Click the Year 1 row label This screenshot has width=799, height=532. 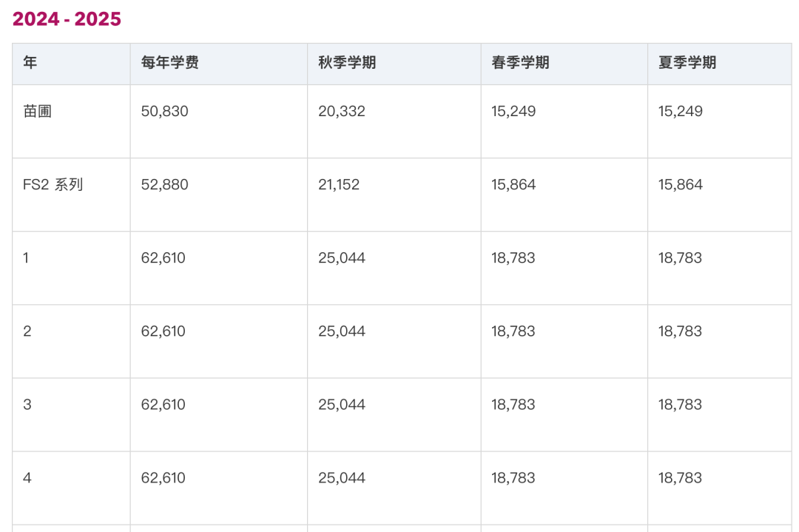pyautogui.click(x=26, y=257)
